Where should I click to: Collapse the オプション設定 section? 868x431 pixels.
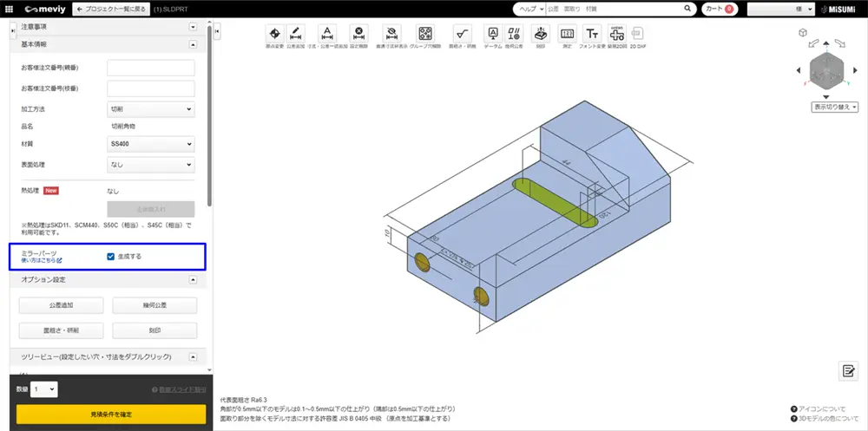tap(192, 280)
